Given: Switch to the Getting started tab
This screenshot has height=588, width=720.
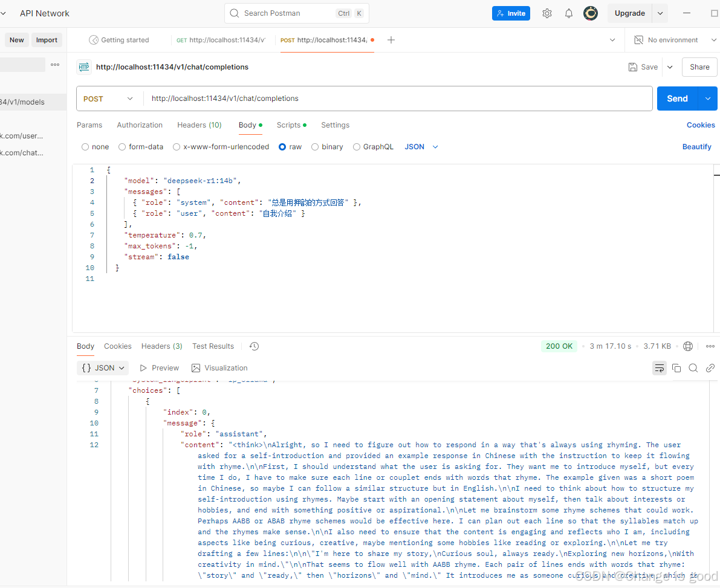Looking at the screenshot, I should pyautogui.click(x=119, y=40).
